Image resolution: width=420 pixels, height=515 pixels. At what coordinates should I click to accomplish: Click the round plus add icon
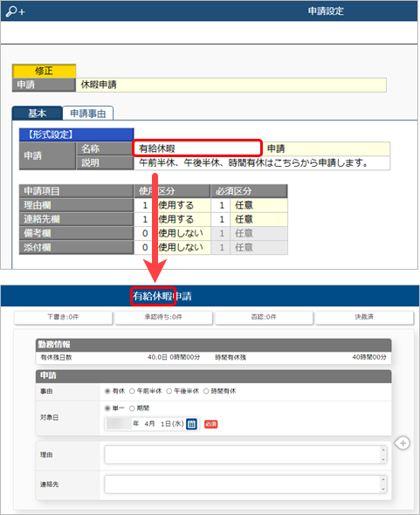pos(403,443)
